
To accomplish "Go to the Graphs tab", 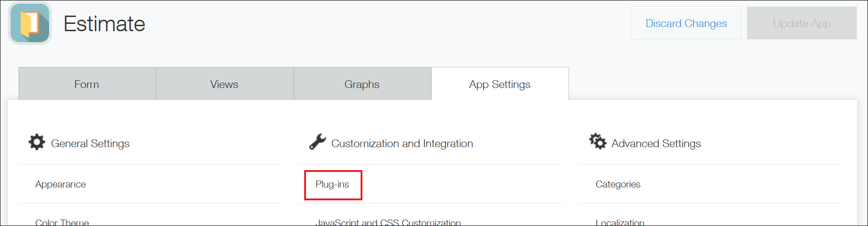I will click(362, 84).
